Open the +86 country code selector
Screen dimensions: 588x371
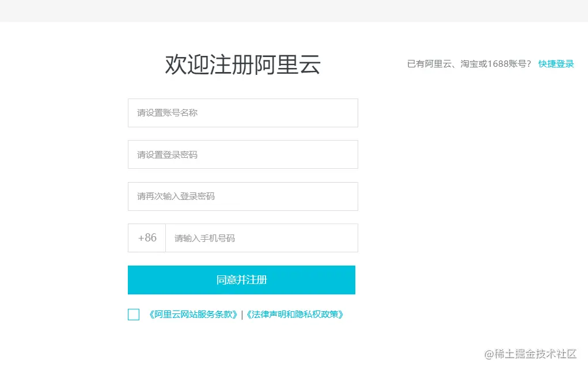point(147,238)
